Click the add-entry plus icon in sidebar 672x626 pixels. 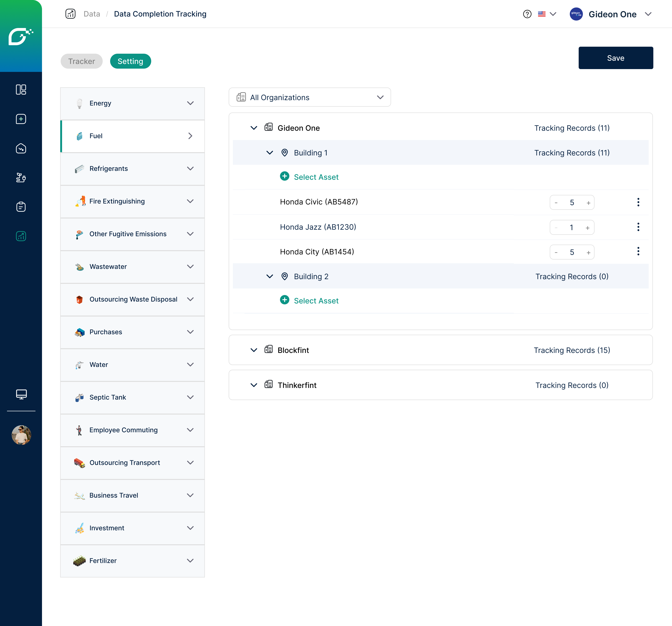[21, 119]
